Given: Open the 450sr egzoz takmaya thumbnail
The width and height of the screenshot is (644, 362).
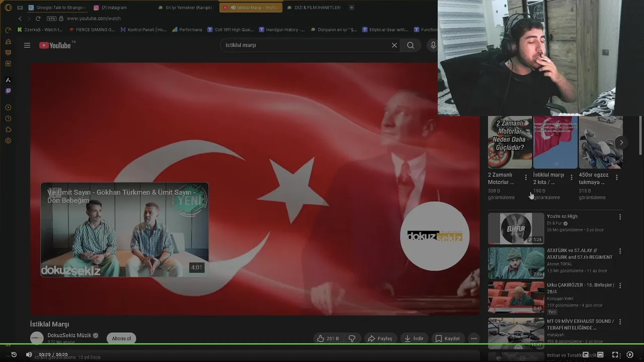Looking at the screenshot, I should (x=601, y=142).
